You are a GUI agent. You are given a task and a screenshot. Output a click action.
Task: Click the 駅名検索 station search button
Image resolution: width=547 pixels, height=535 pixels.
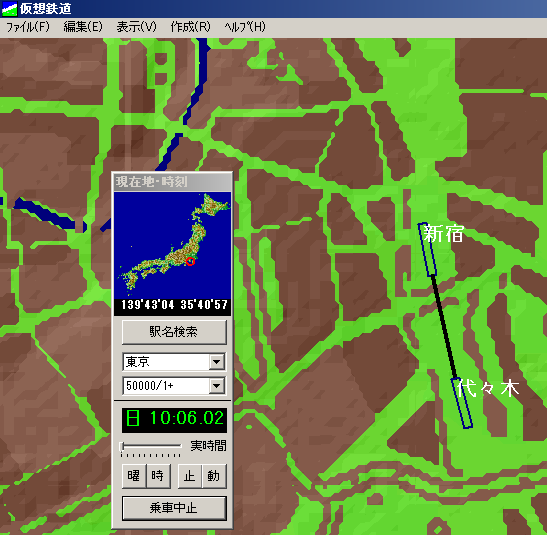[174, 332]
